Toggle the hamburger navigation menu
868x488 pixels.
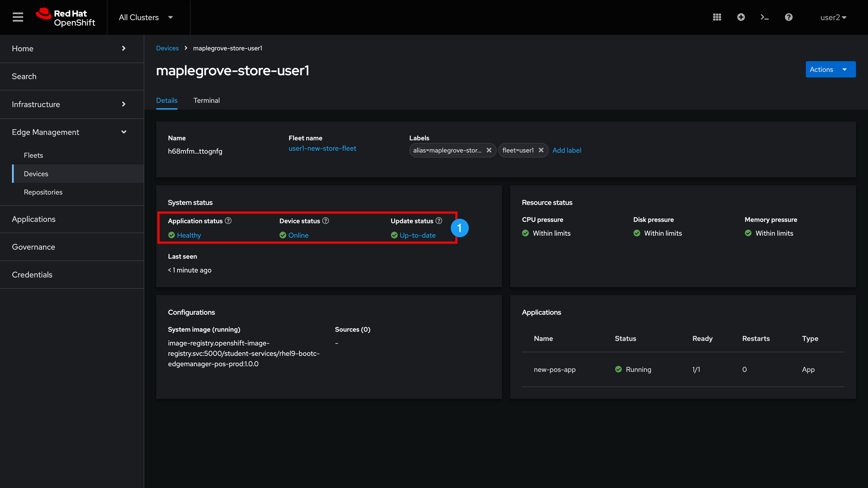[x=18, y=17]
